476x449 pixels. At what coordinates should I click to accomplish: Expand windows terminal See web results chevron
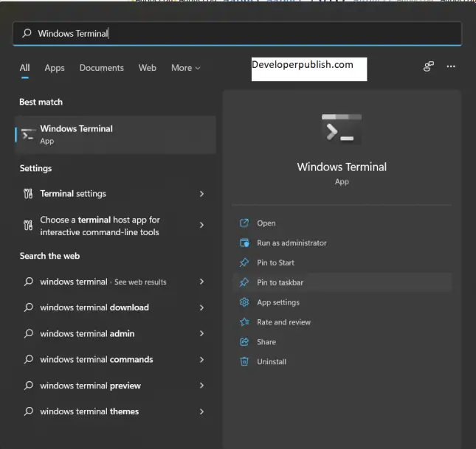(x=201, y=282)
